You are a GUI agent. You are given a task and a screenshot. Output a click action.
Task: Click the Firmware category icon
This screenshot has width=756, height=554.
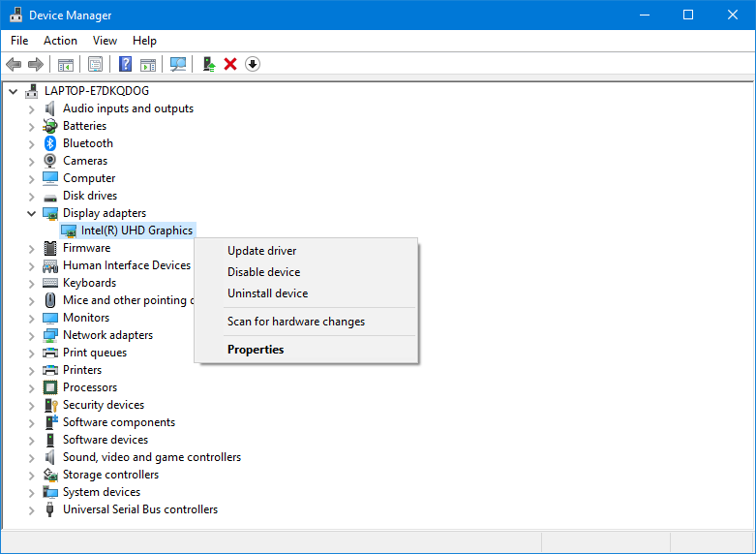[50, 248]
